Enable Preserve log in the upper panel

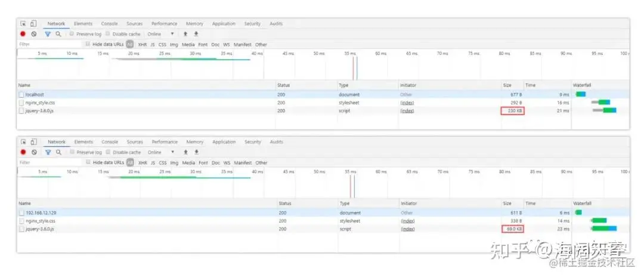pos(73,34)
